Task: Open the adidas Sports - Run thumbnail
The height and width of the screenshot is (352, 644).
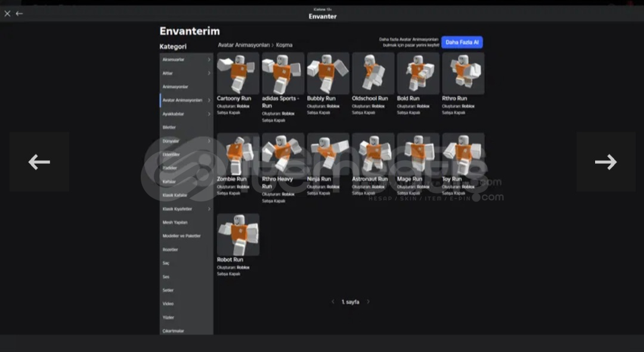Action: [283, 73]
